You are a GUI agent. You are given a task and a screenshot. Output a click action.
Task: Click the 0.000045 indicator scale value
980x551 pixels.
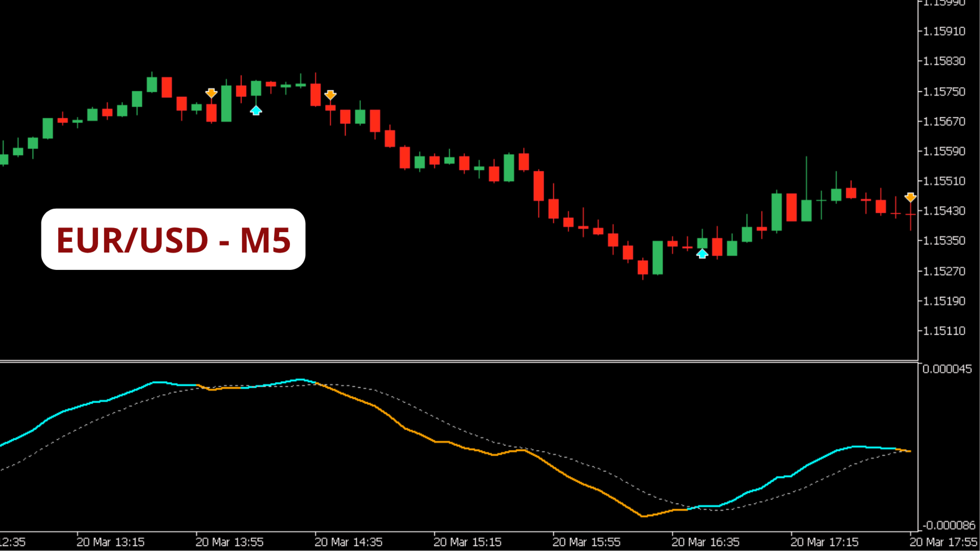pos(947,369)
